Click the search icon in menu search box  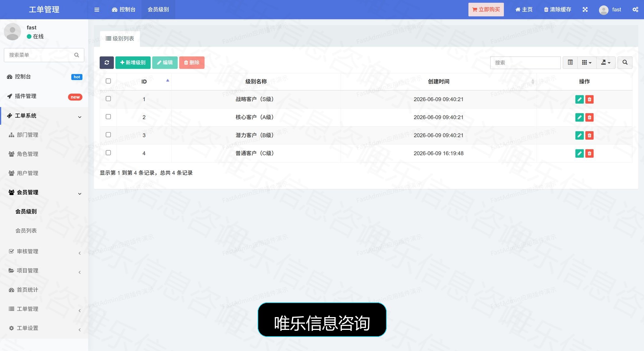(76, 55)
